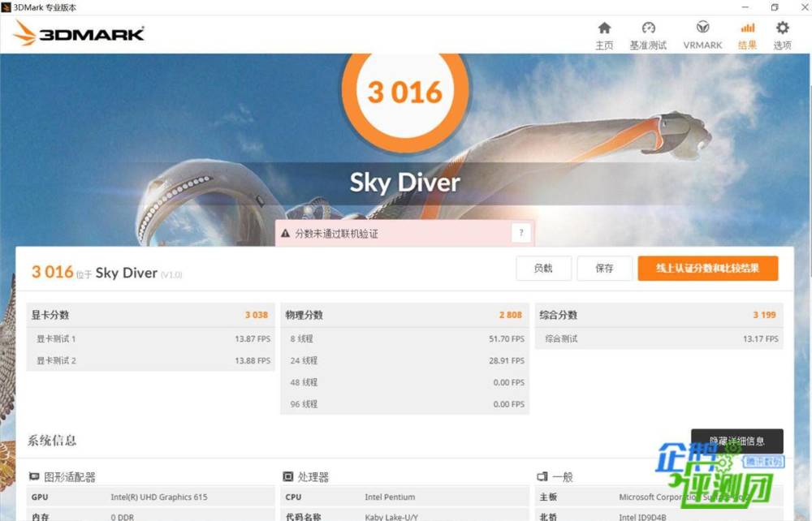
Task: Click the Intel(R) UHD Graphics 615 value
Action: tap(159, 497)
